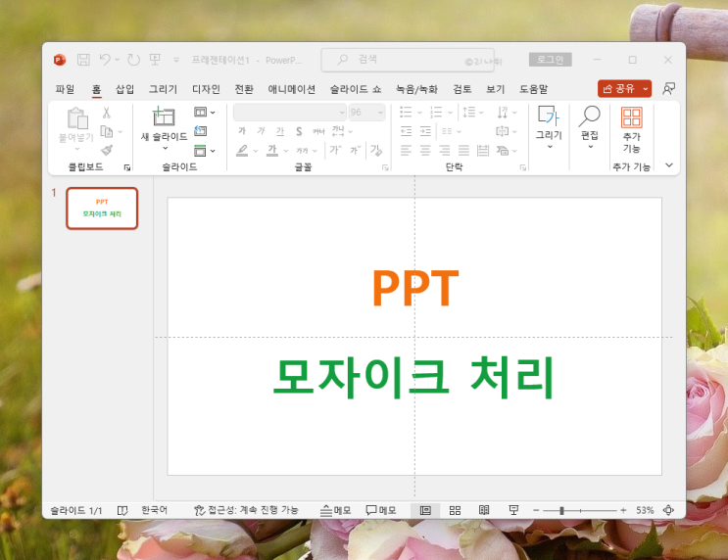This screenshot has width=728, height=560.
Task: Redo the last action
Action: click(133, 60)
